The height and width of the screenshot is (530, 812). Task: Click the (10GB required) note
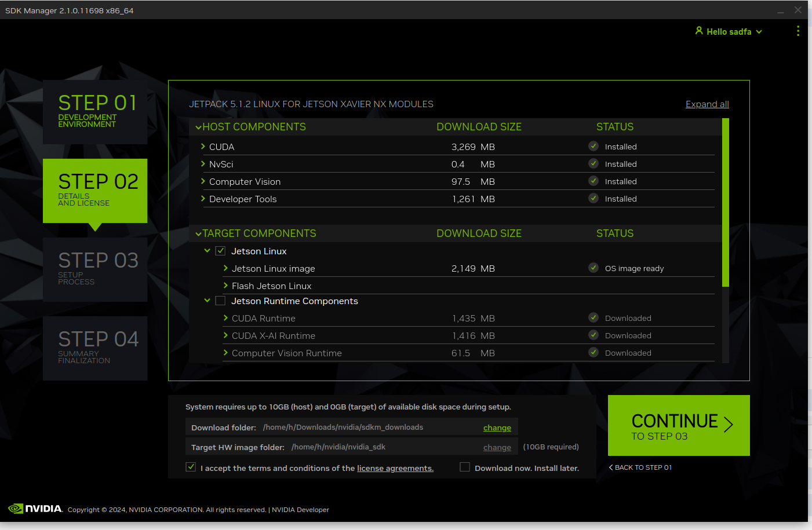coord(551,447)
